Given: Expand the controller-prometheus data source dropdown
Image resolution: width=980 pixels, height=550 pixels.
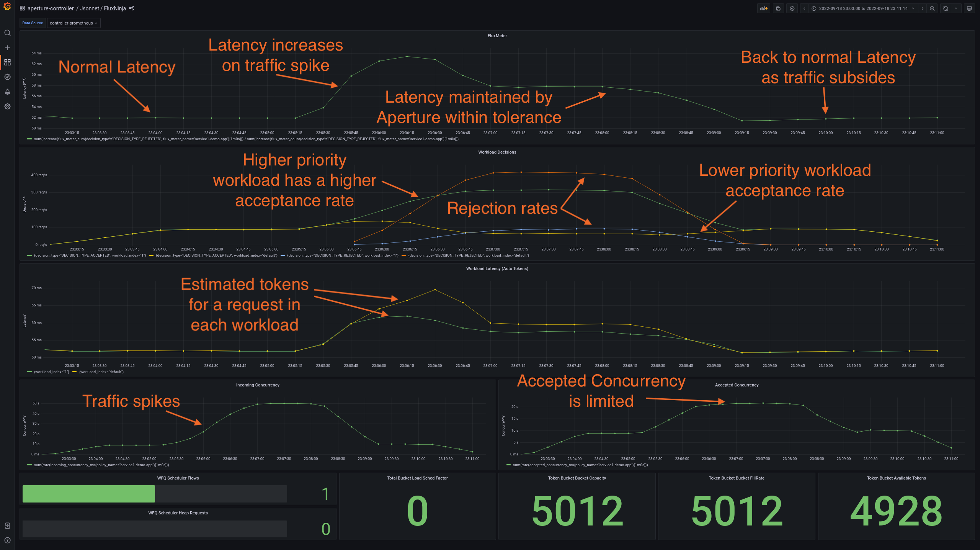Looking at the screenshot, I should coord(73,23).
